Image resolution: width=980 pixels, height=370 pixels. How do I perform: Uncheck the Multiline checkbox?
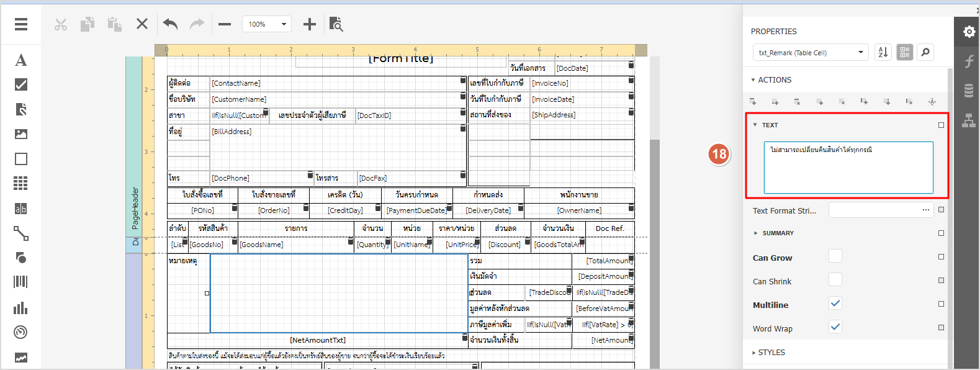pos(835,304)
